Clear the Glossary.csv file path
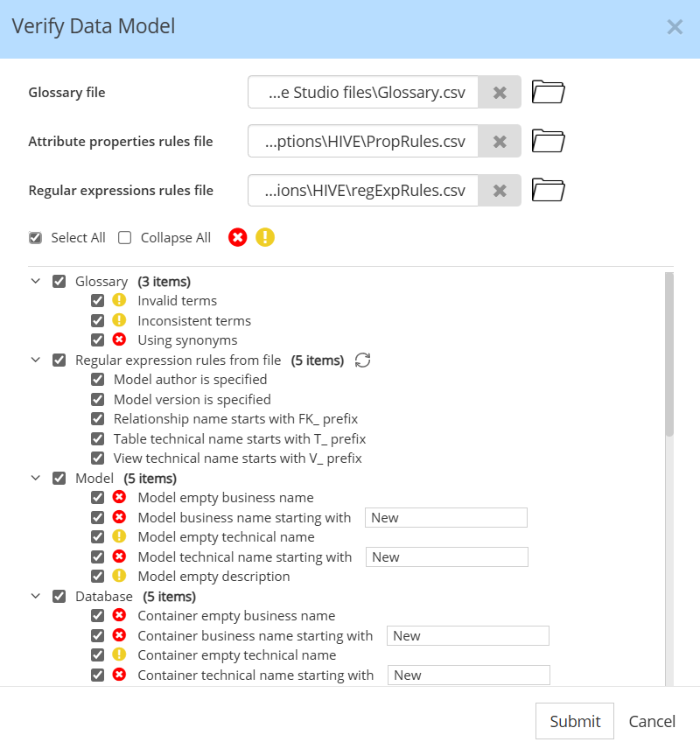Image resolution: width=700 pixels, height=749 pixels. pyautogui.click(x=500, y=92)
